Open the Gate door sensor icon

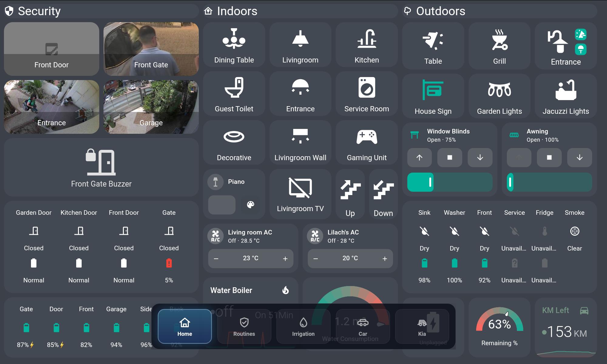(169, 231)
